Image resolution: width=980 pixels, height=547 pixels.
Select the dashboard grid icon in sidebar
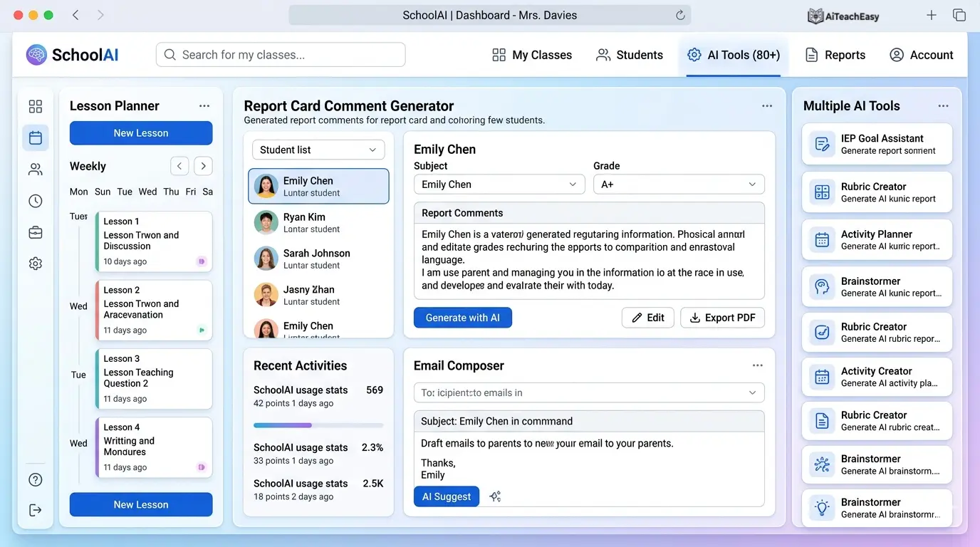click(36, 105)
